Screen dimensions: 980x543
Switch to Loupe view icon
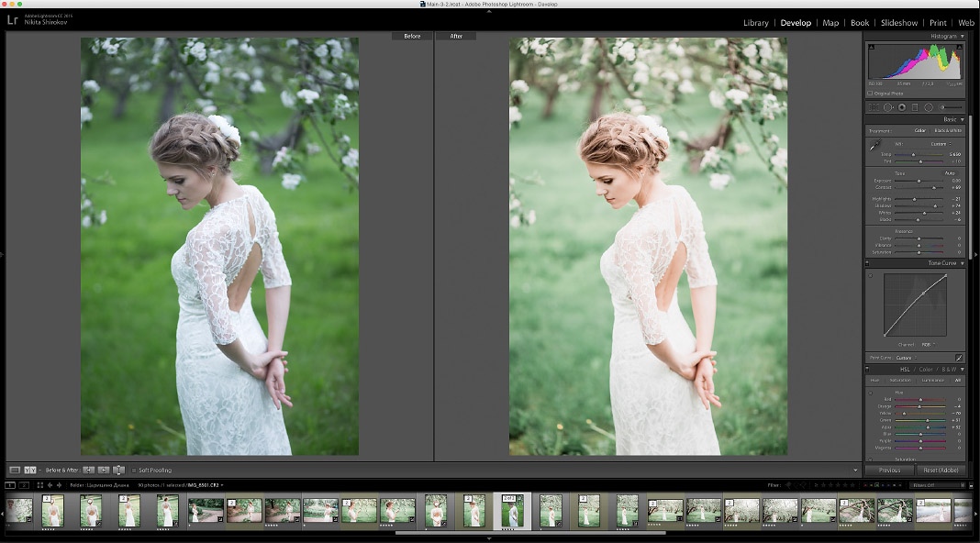coord(15,470)
